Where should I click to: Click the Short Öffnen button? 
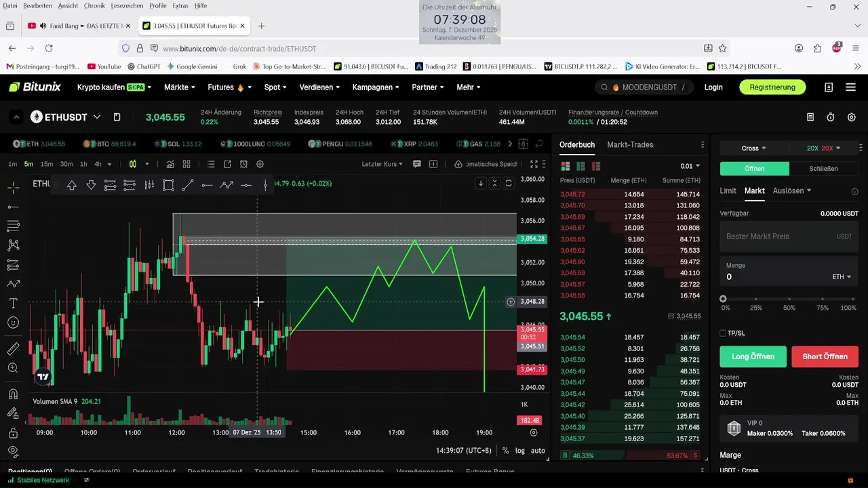tap(825, 357)
